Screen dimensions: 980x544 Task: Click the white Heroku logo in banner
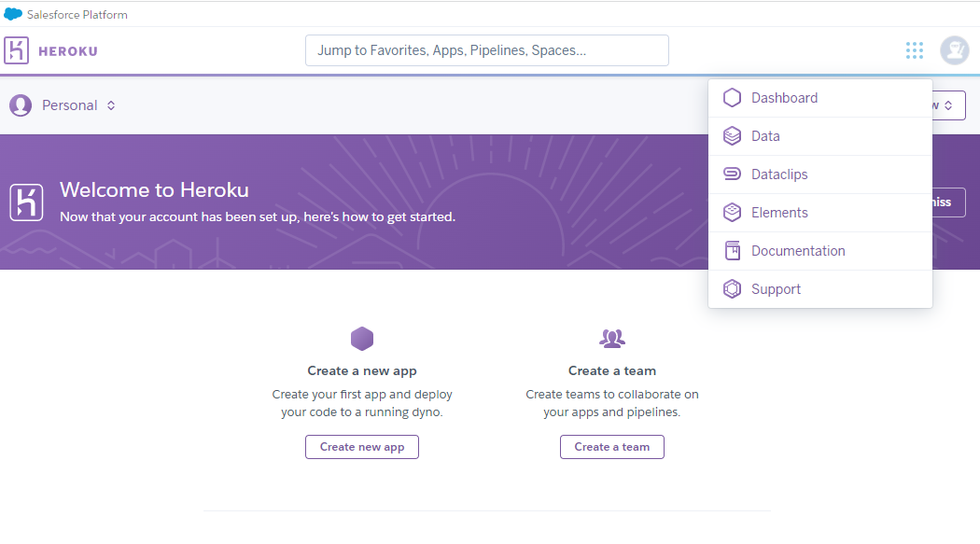[26, 202]
